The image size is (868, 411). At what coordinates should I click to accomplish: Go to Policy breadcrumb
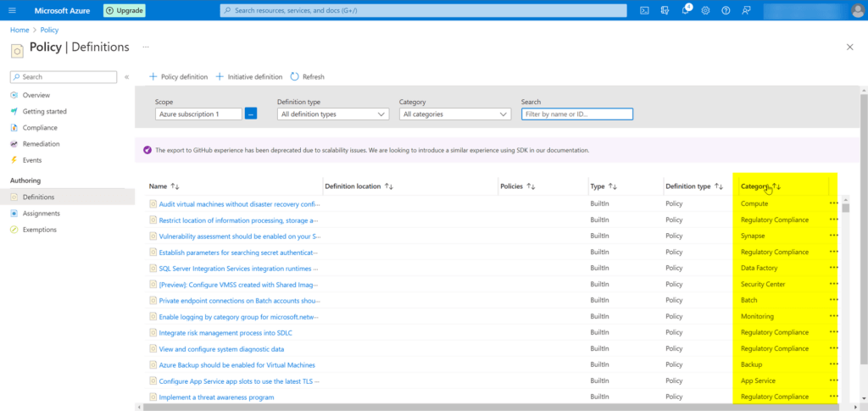pos(49,30)
